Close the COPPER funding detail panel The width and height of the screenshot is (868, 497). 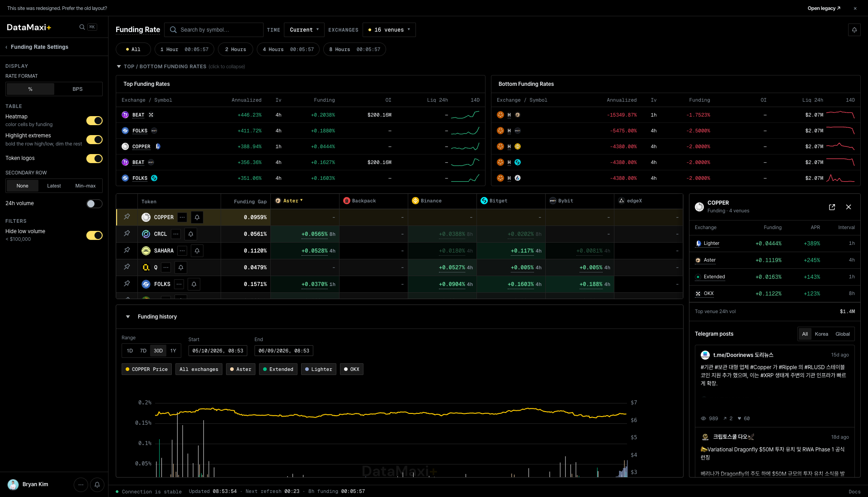coord(849,207)
